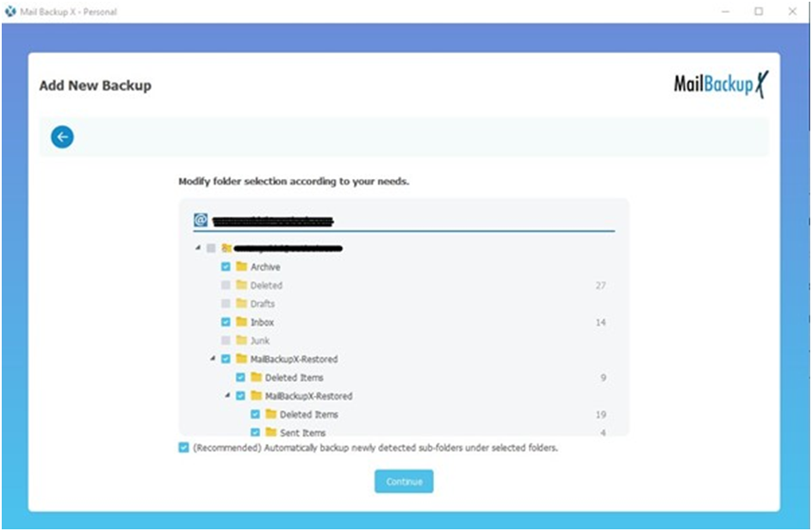Maximize the Mail Backup X window
Screen dimensions: 812x531
click(759, 11)
